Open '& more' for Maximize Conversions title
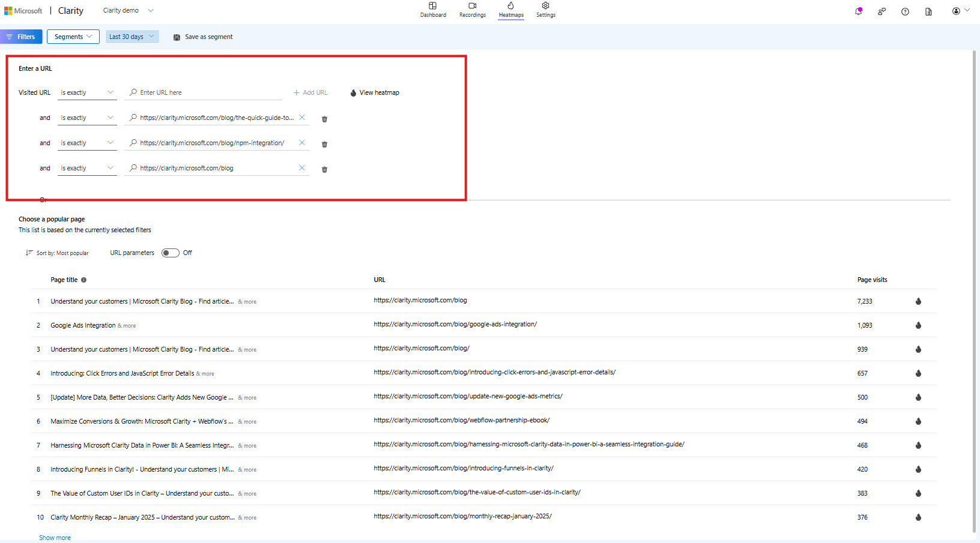This screenshot has height=543, width=980. (x=247, y=422)
